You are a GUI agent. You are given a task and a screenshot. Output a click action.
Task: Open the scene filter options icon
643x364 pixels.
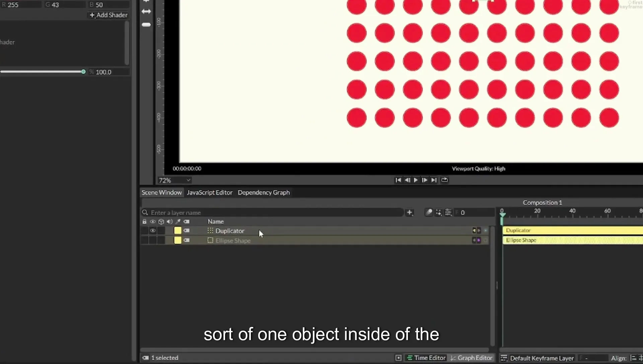pos(448,212)
